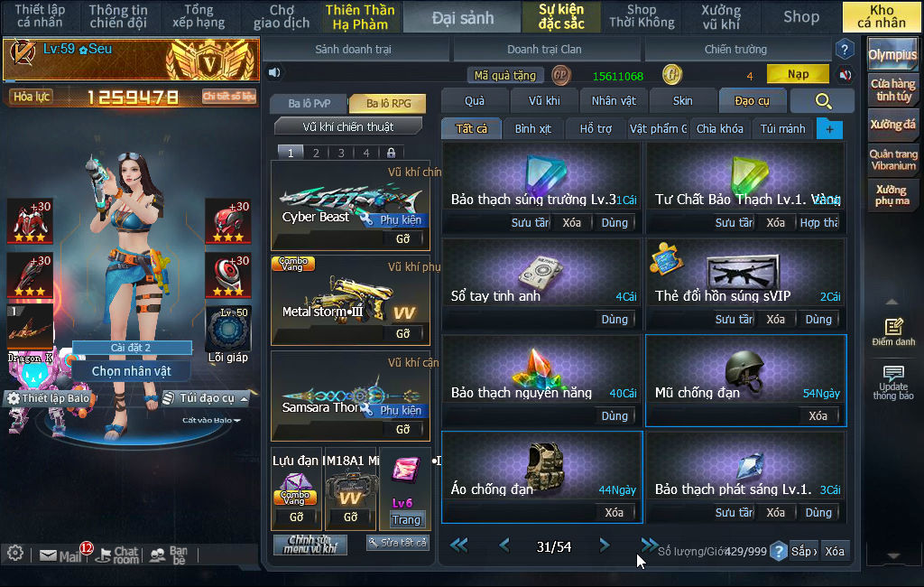
Task: Open Điểm danh attendance icon
Action: (893, 332)
